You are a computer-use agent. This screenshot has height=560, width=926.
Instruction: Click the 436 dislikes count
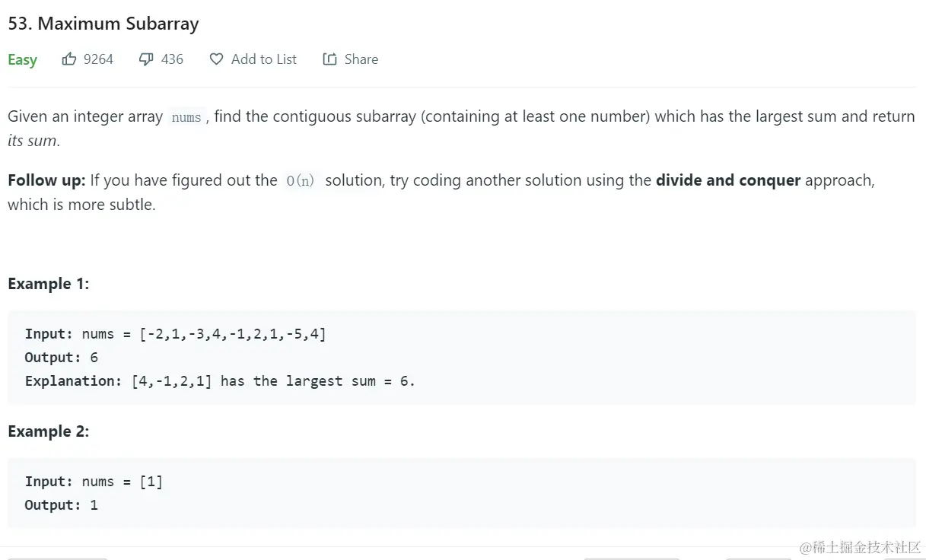pyautogui.click(x=172, y=59)
